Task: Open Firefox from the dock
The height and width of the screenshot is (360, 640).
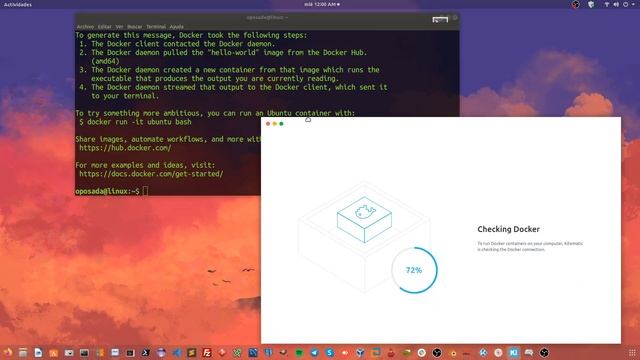Action: pyautogui.click(x=7, y=352)
